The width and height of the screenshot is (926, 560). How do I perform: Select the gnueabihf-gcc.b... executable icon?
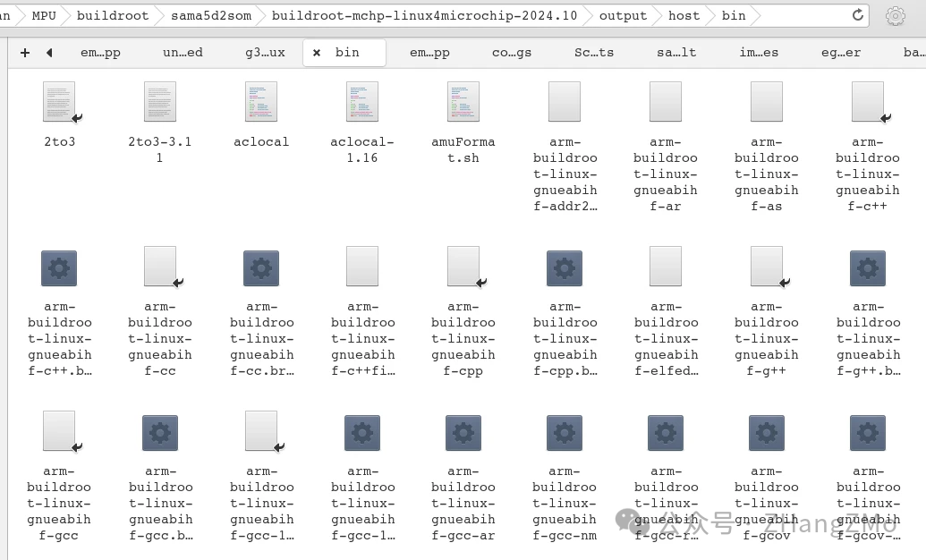160,433
